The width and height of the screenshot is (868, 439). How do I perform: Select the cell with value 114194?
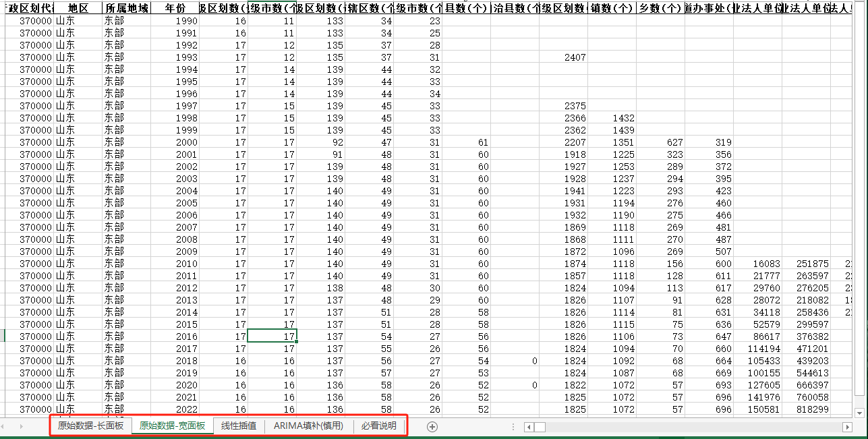(757, 349)
